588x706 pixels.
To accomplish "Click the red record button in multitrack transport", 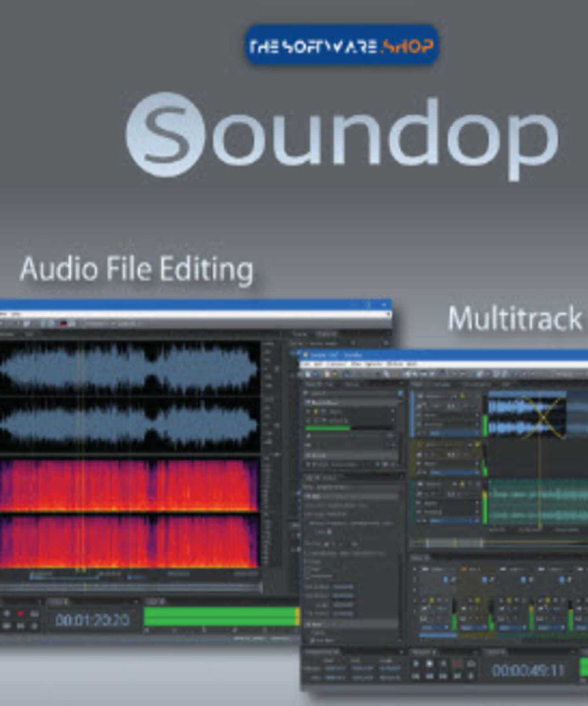I will pos(457,664).
